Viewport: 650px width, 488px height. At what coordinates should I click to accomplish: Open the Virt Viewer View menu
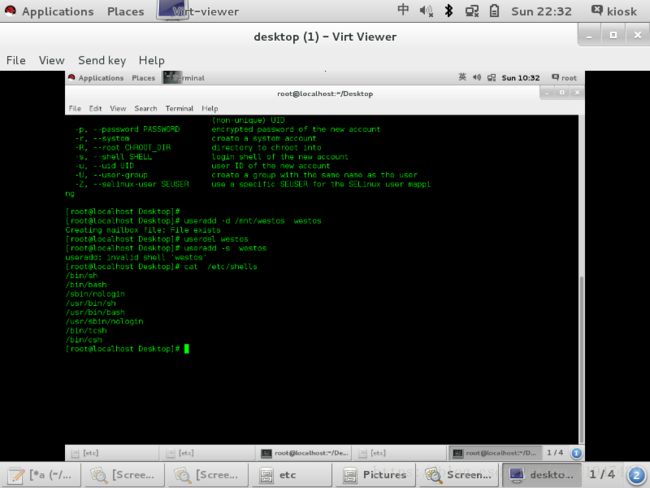[x=51, y=61]
